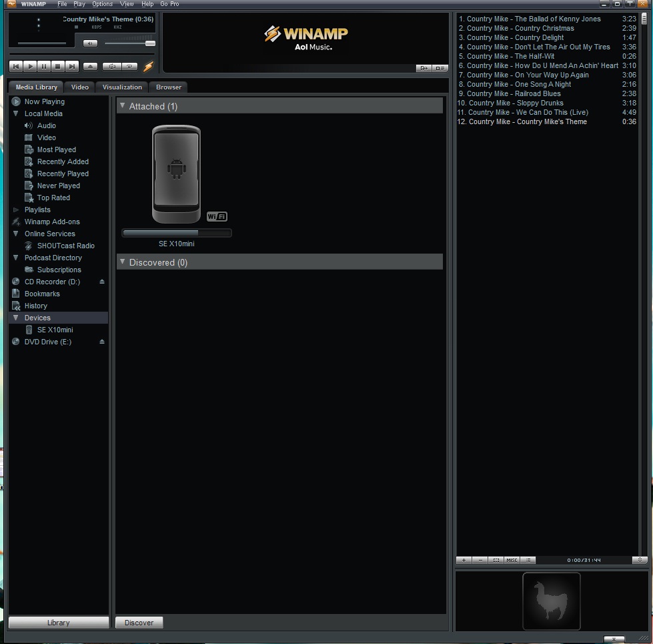Select track 4 Don't Let The Air Out My Tires

click(547, 47)
